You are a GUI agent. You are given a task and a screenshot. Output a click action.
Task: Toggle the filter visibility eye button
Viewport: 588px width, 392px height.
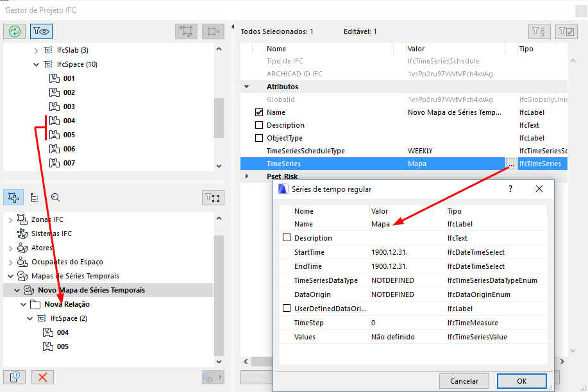point(41,31)
